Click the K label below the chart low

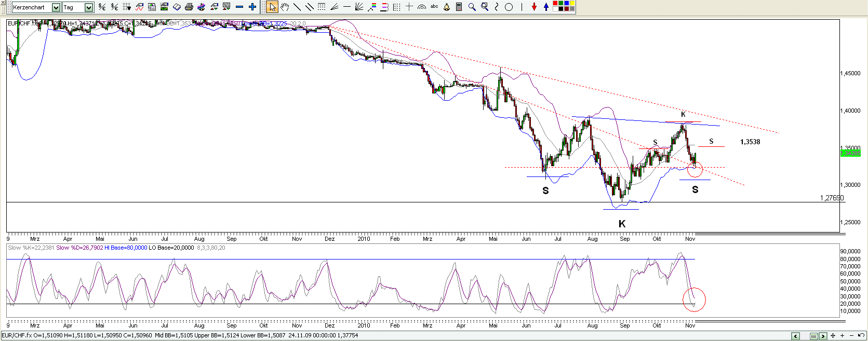pos(622,224)
